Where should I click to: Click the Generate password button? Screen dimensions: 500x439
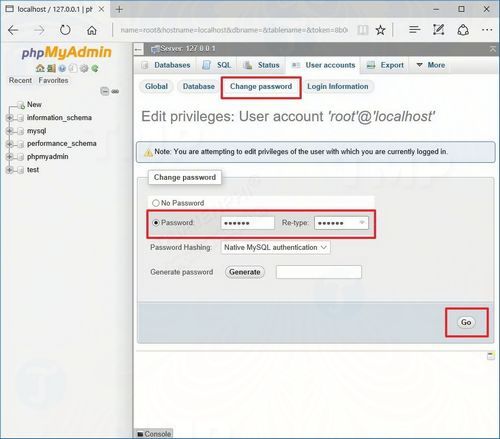(245, 272)
